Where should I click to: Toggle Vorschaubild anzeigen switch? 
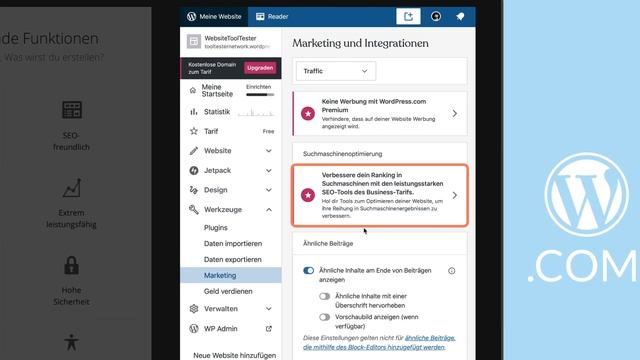[x=324, y=317]
